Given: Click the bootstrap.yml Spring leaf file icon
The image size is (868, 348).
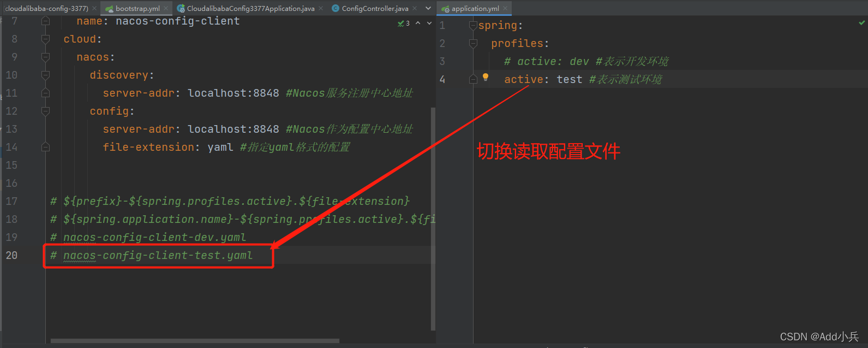Looking at the screenshot, I should click(x=109, y=8).
